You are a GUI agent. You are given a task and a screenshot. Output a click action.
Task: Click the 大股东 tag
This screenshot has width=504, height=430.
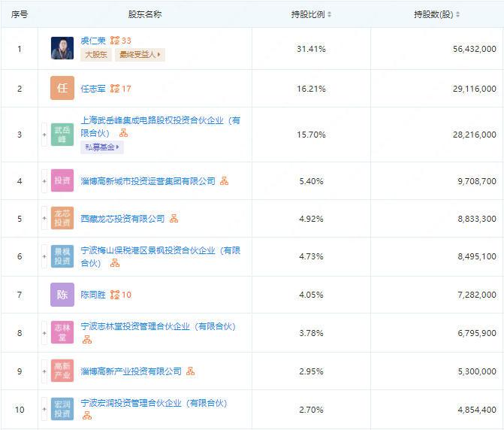[x=96, y=55]
